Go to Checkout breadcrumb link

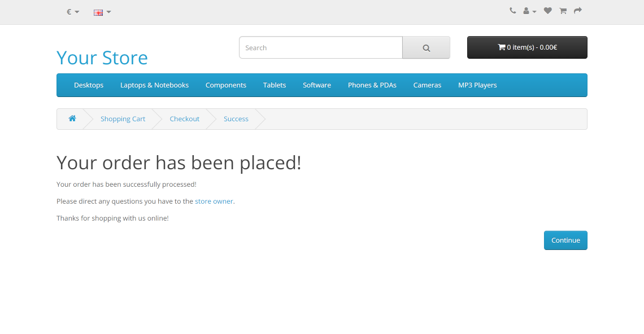[184, 119]
